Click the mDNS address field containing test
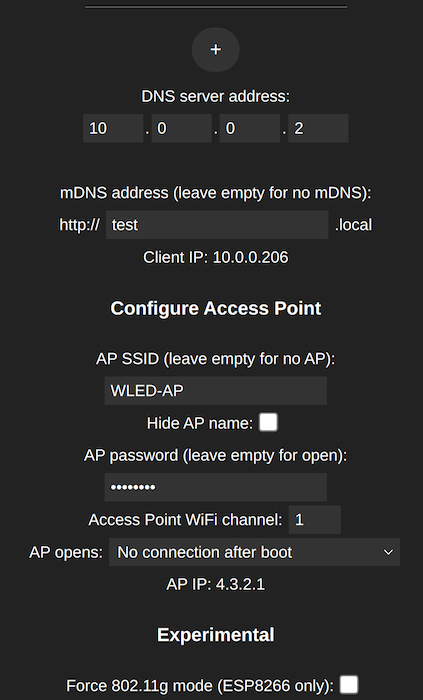 (217, 225)
